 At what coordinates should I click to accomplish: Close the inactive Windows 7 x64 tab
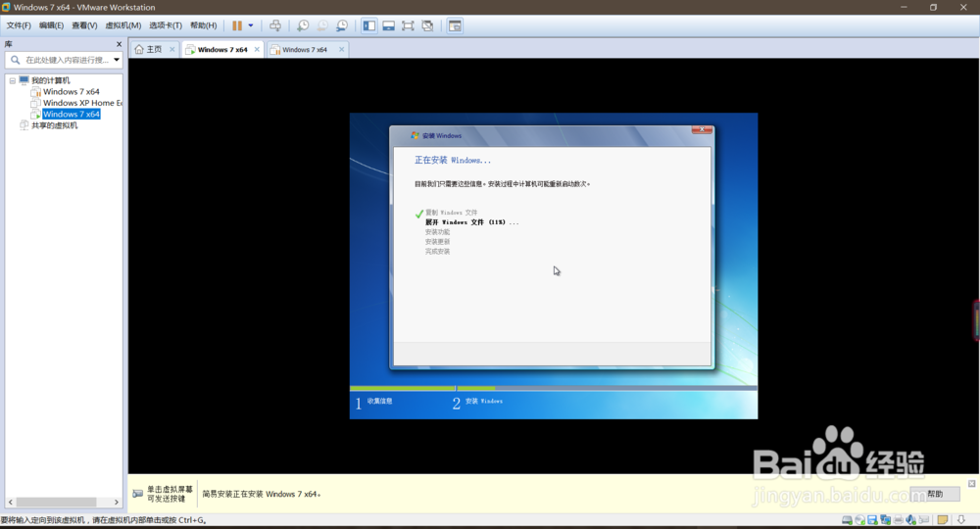point(341,49)
